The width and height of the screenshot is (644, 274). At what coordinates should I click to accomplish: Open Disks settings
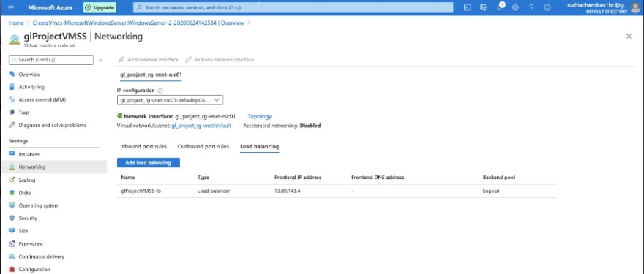click(x=25, y=193)
